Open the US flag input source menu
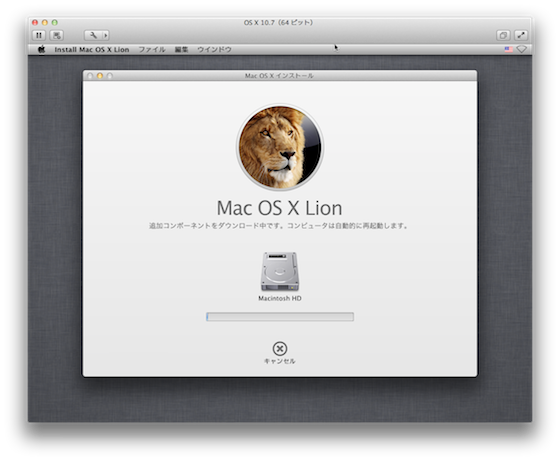 (x=508, y=49)
